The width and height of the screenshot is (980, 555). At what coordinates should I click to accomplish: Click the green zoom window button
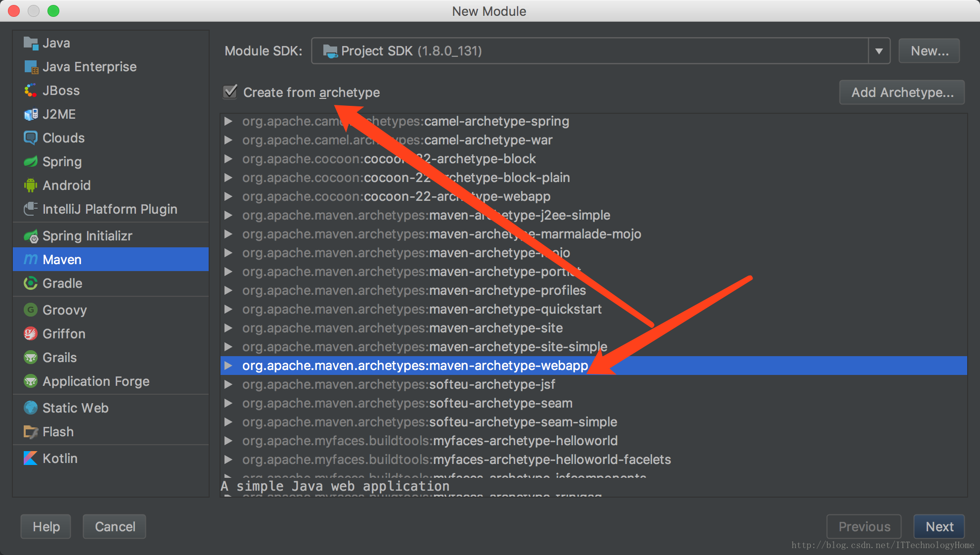click(53, 11)
